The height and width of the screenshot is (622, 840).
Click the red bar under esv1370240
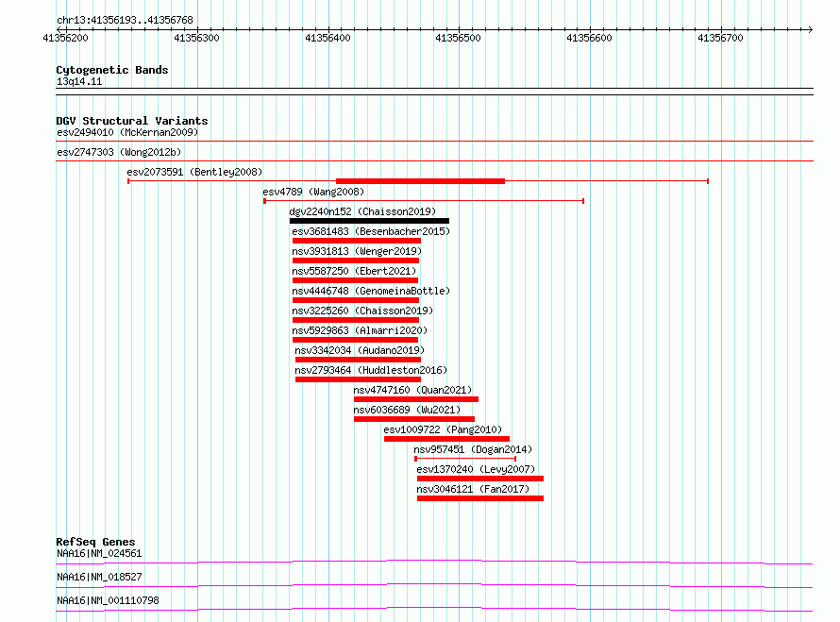(480, 479)
